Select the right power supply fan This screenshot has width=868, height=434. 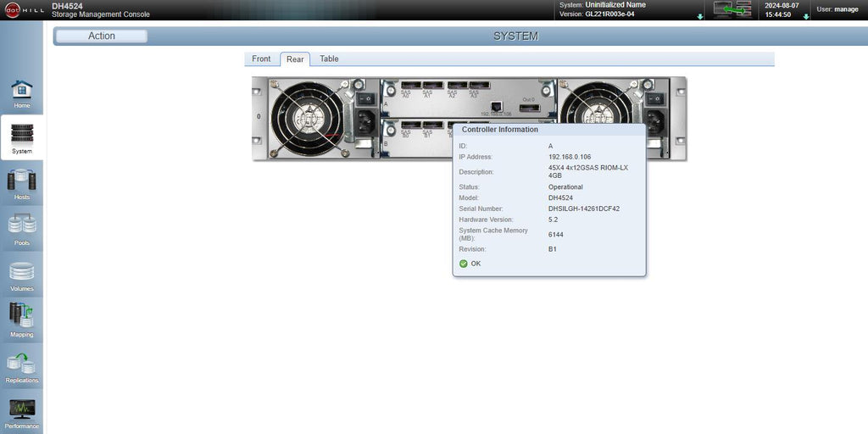(x=598, y=104)
